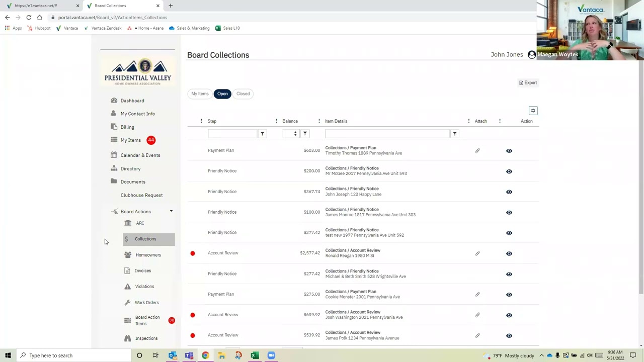Click the ARC building icon
This screenshot has height=362, width=644.
pos(128,223)
